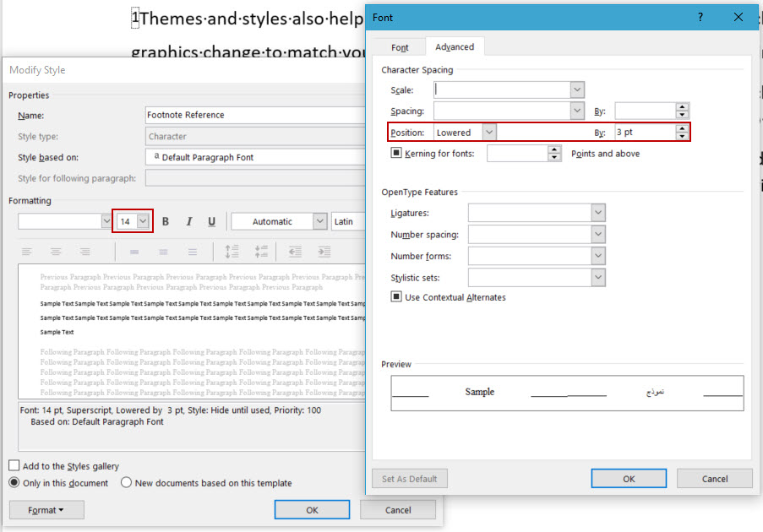Open the Spacing dropdown
Viewport: 763px width, 532px height.
pos(577,111)
